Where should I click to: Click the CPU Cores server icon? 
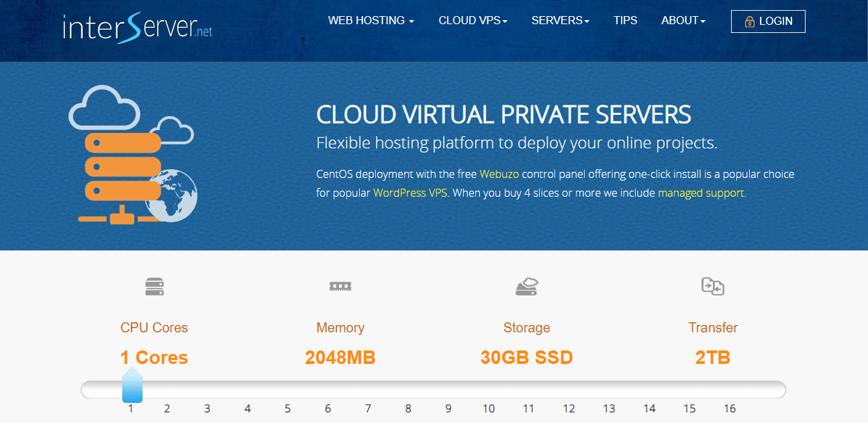point(154,287)
